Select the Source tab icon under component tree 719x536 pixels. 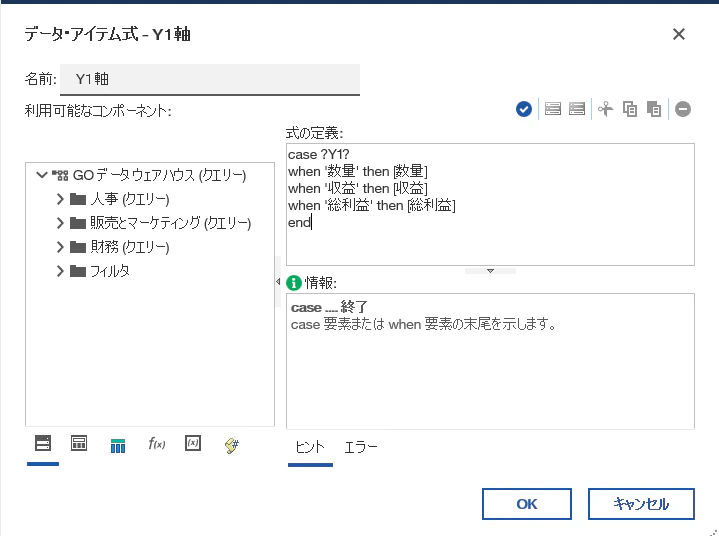click(x=43, y=443)
